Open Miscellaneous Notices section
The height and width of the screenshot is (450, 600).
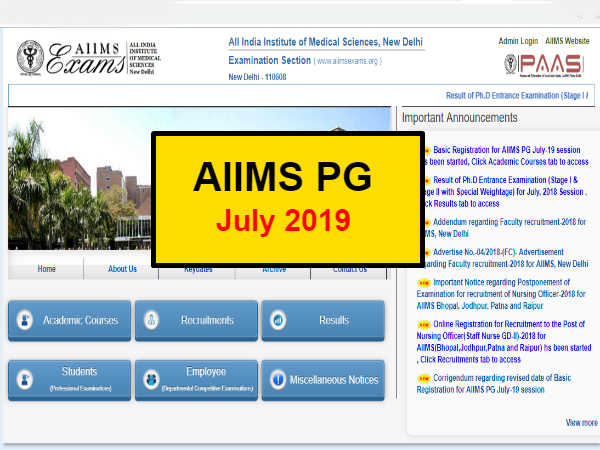point(323,380)
